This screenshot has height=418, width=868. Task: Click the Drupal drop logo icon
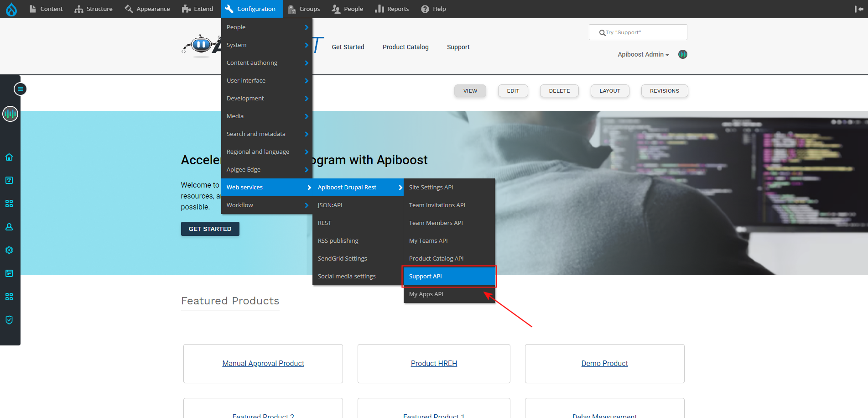tap(11, 9)
